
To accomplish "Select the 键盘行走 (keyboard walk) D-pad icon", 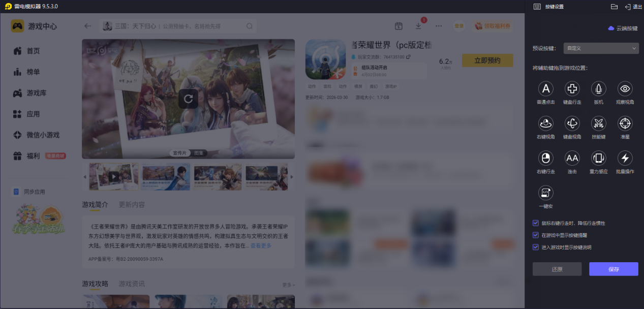I will pos(572,89).
